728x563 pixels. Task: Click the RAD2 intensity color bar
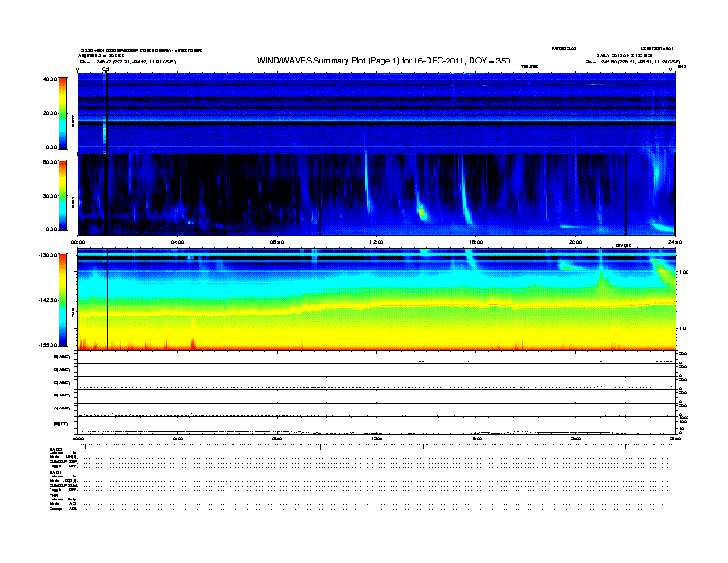point(63,113)
